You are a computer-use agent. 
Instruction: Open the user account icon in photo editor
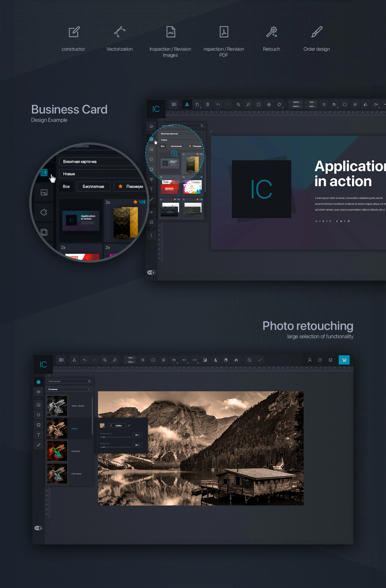click(x=310, y=360)
